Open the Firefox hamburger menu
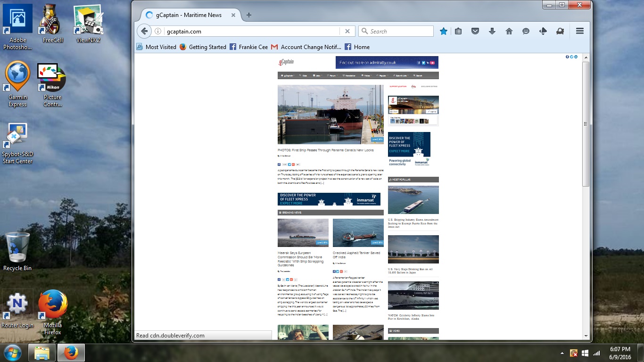644x362 pixels. pyautogui.click(x=580, y=31)
